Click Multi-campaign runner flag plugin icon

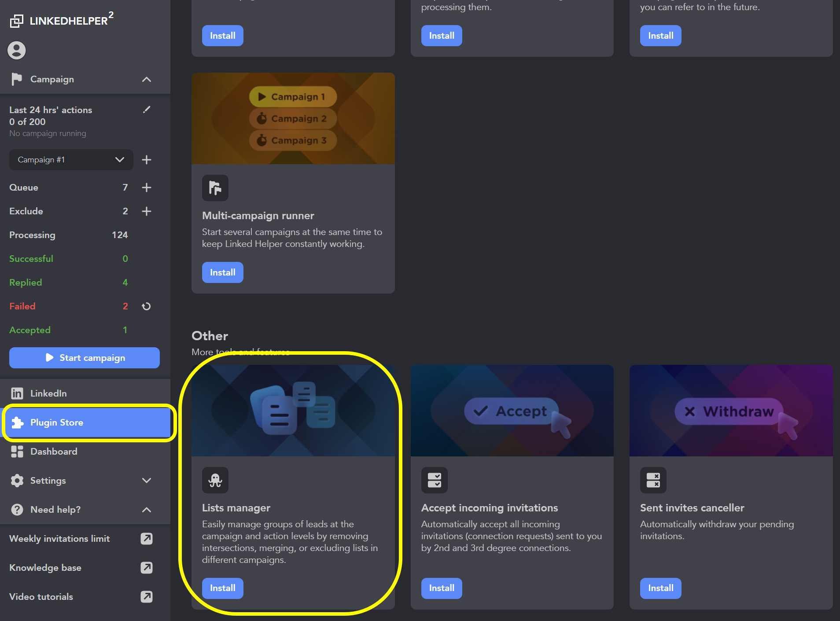click(215, 188)
